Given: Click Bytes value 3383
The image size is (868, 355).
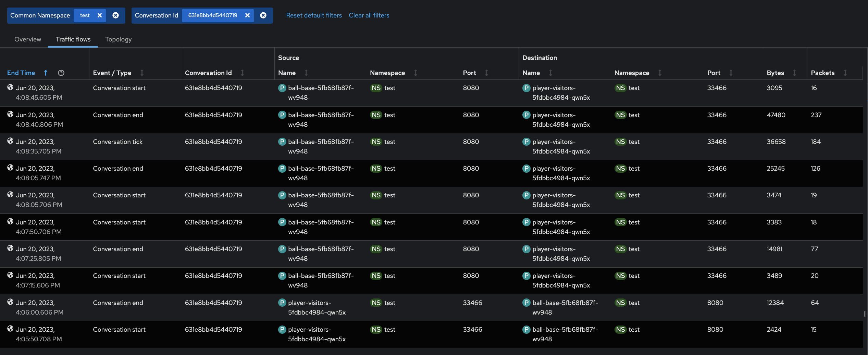Looking at the screenshot, I should point(774,222).
